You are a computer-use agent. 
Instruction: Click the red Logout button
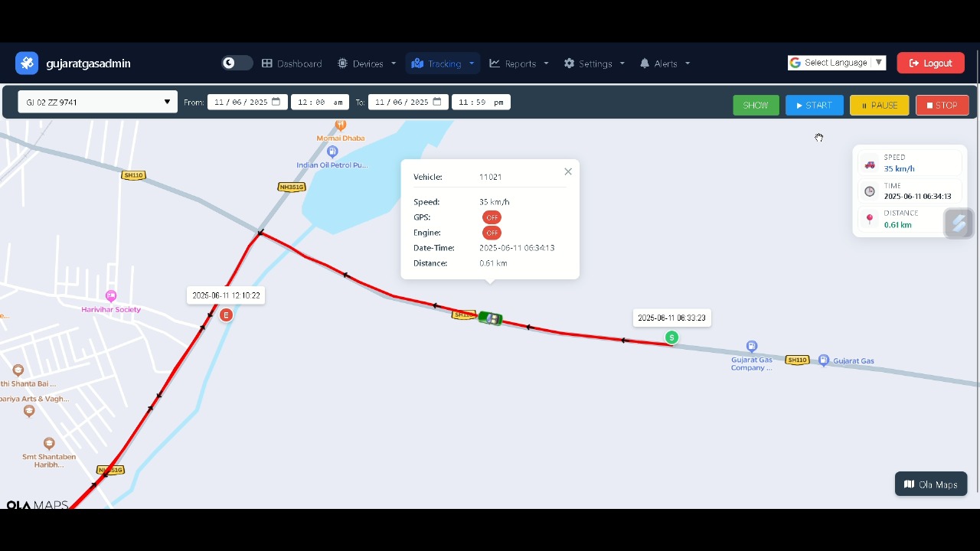pyautogui.click(x=930, y=63)
